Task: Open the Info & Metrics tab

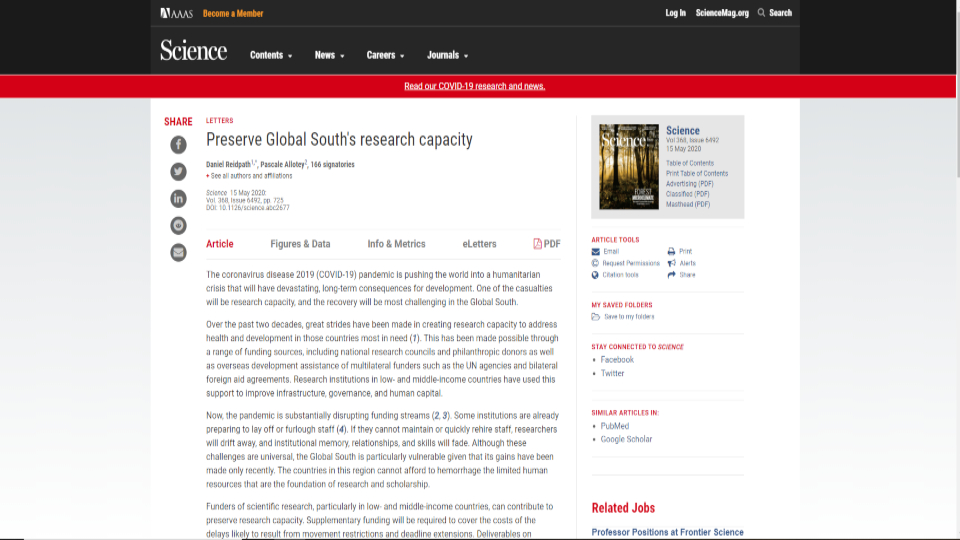Action: point(396,244)
